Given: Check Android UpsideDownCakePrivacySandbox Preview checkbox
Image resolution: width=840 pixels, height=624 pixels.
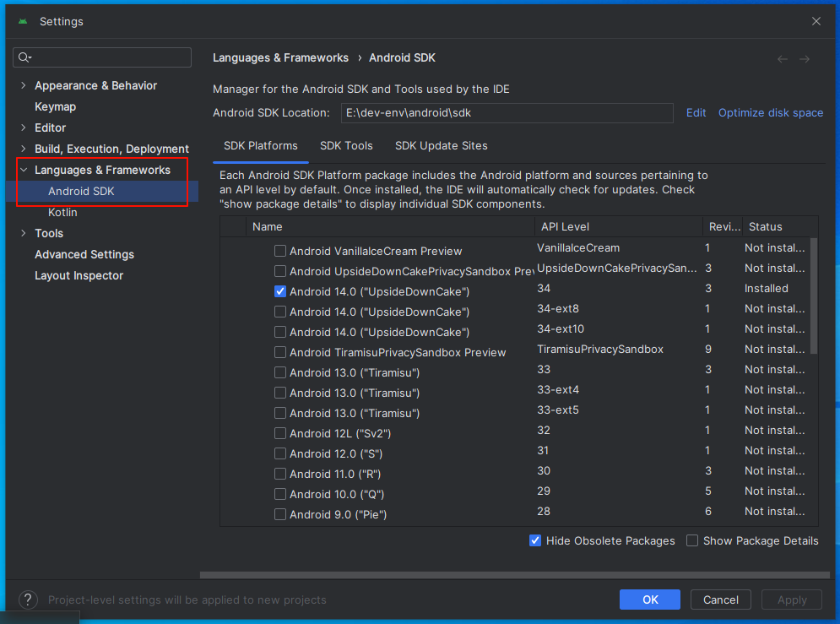Looking at the screenshot, I should tap(279, 271).
